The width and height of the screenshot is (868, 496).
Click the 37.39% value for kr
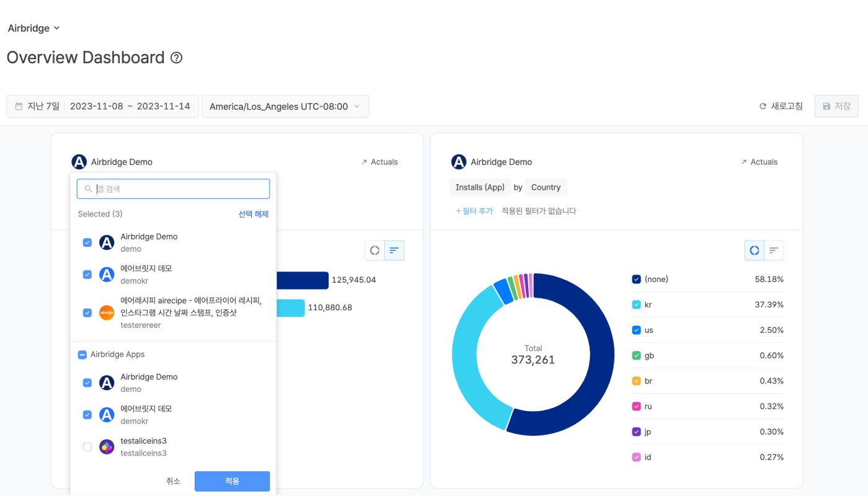point(769,304)
